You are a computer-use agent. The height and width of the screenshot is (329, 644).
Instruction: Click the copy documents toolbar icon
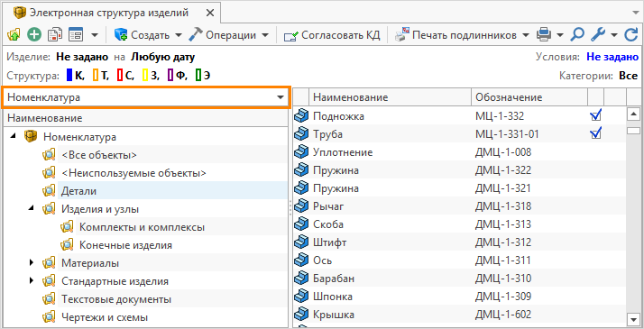55,35
